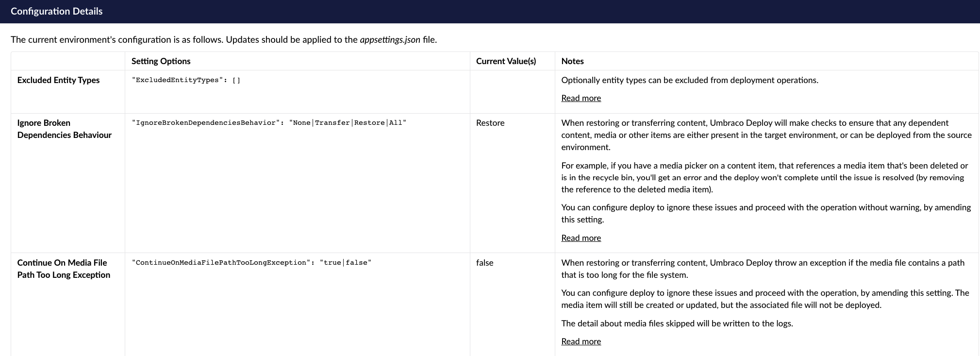Click the Setting Options column header
The height and width of the screenshot is (356, 980).
click(x=161, y=61)
